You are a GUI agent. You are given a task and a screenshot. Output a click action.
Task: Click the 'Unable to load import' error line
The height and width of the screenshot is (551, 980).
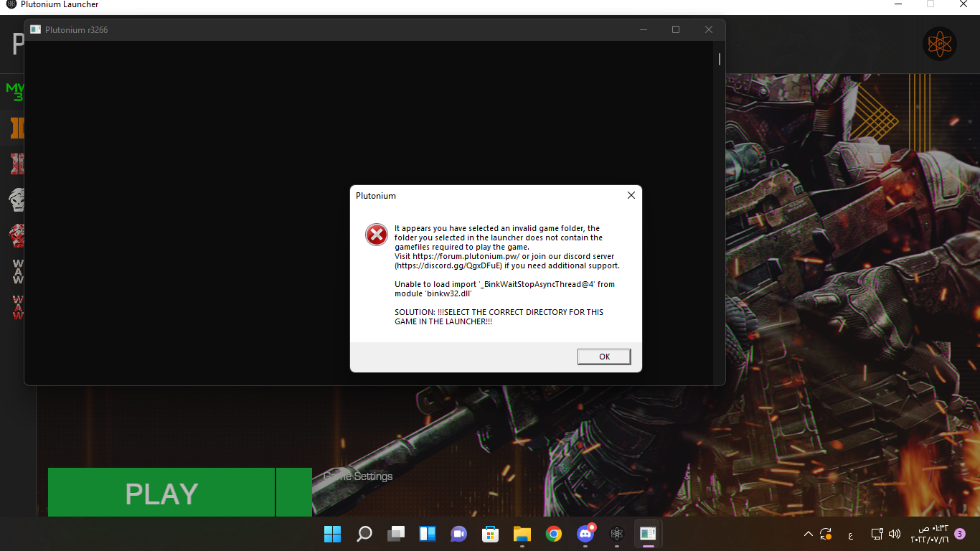click(504, 284)
